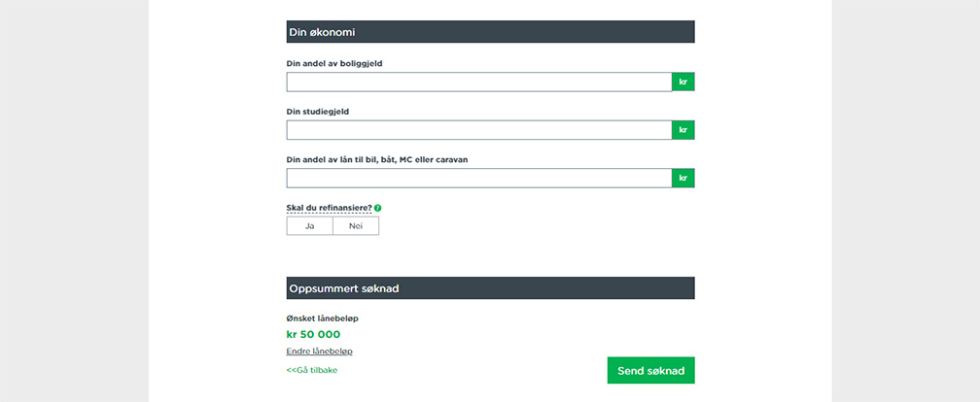This screenshot has height=402, width=980.
Task: Focus the Din andel av boliggjeld input
Action: point(479,82)
